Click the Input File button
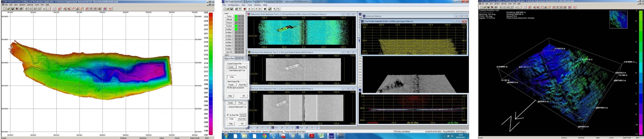 point(229,52)
